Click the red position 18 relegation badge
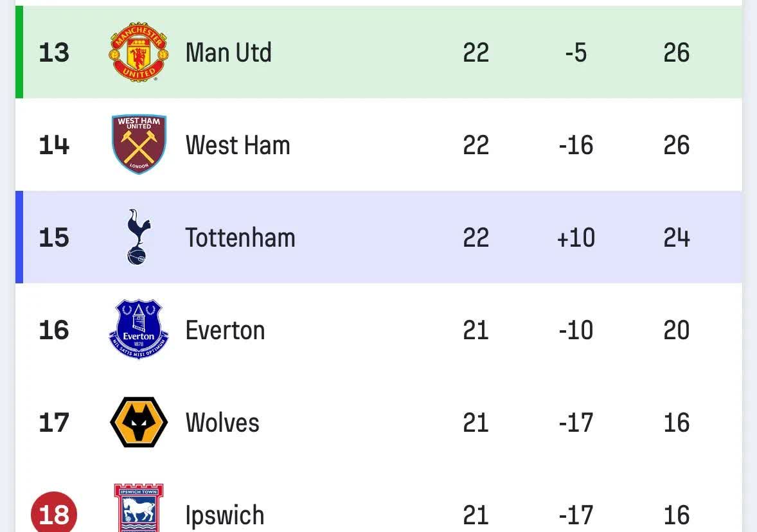 tap(54, 514)
